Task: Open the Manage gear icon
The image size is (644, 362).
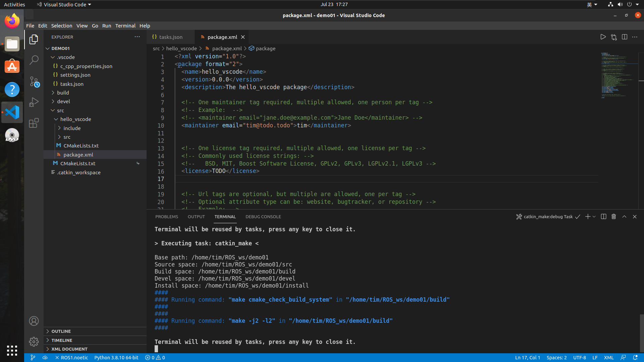Action: coord(34,342)
